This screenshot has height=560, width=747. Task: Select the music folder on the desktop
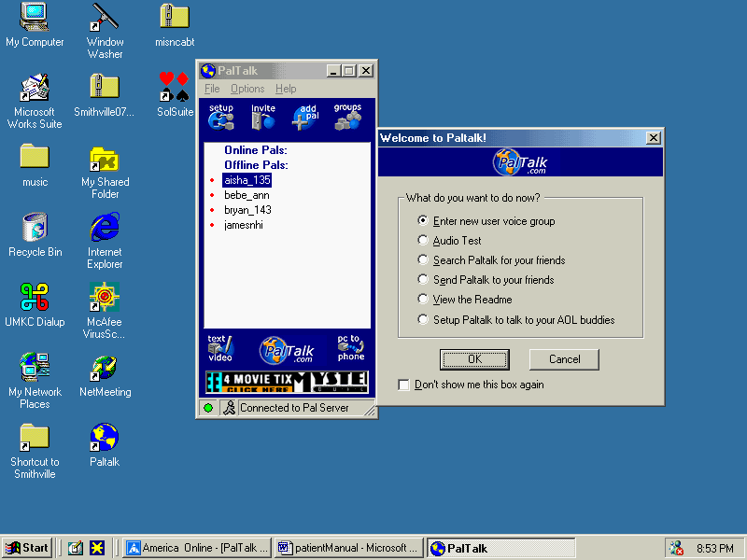pos(35,165)
